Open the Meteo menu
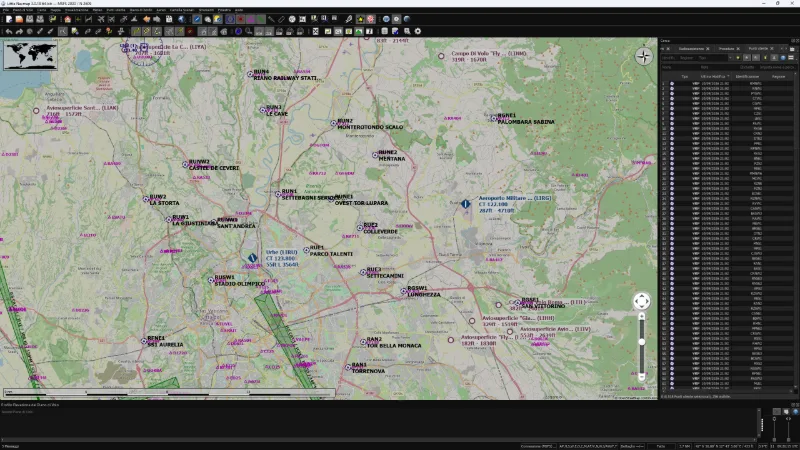The height and width of the screenshot is (450, 800). 97,10
